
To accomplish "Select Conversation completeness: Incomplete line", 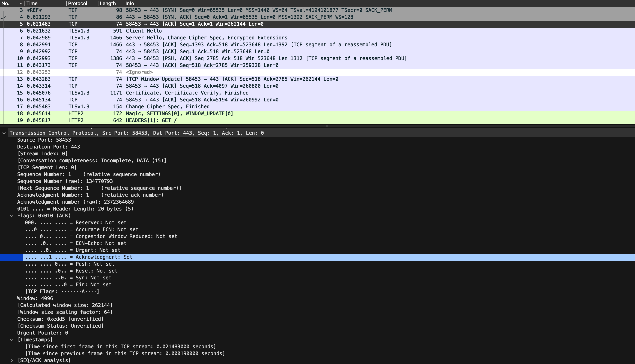I will [92, 161].
